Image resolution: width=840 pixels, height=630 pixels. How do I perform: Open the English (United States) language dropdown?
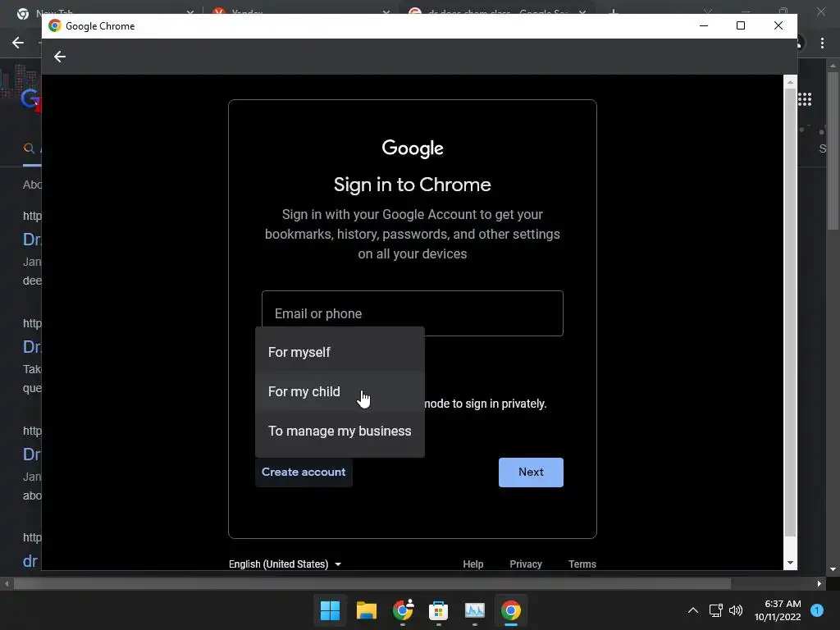point(285,564)
